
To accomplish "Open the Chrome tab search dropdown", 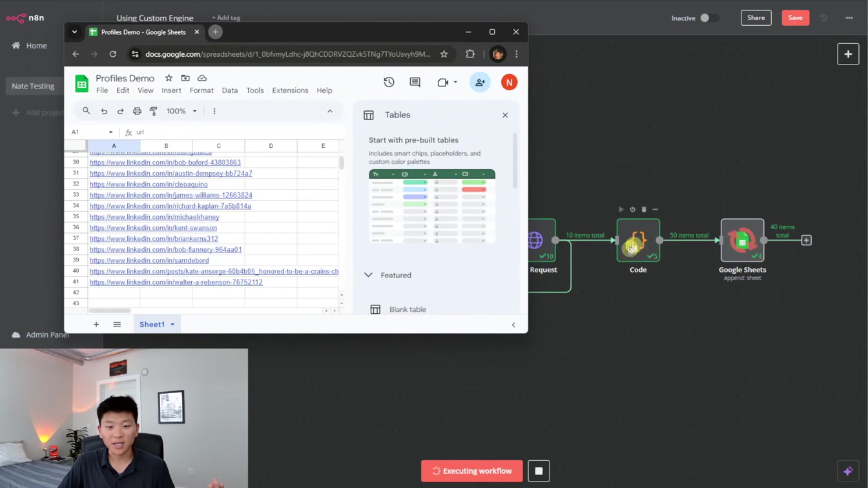I will 74,32.
